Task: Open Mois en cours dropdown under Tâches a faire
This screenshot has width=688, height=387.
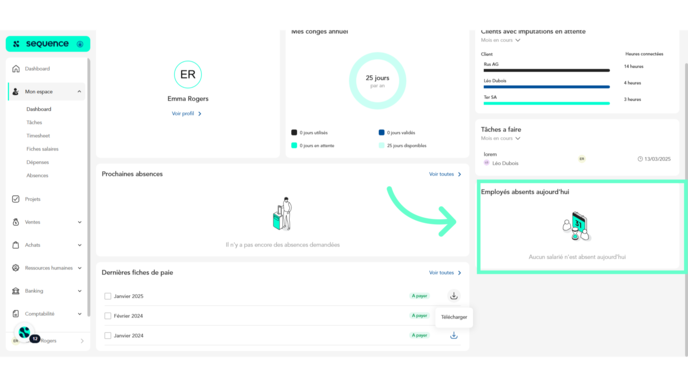Action: (501, 138)
